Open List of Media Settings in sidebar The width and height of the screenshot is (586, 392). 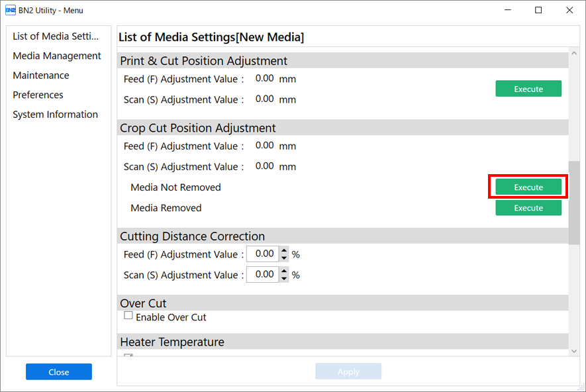56,36
